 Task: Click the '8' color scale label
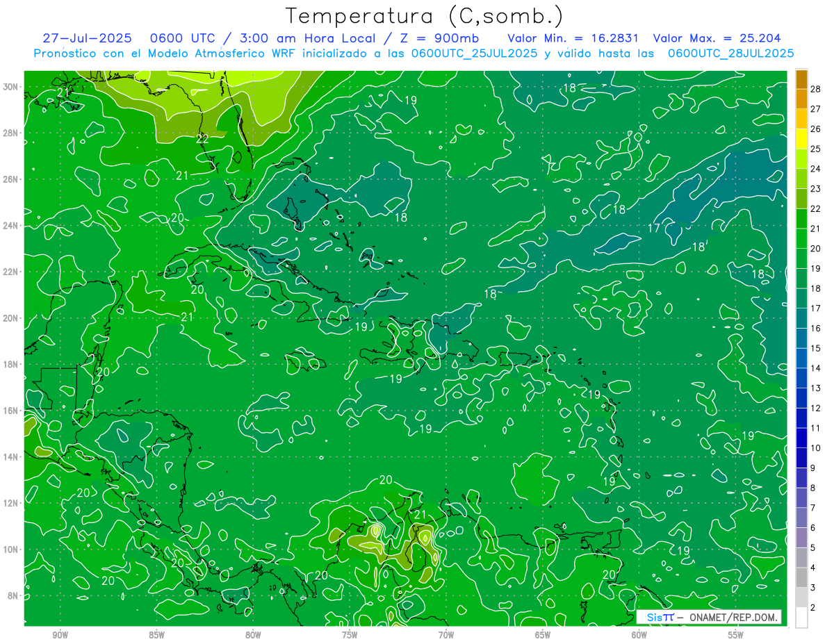coord(813,488)
